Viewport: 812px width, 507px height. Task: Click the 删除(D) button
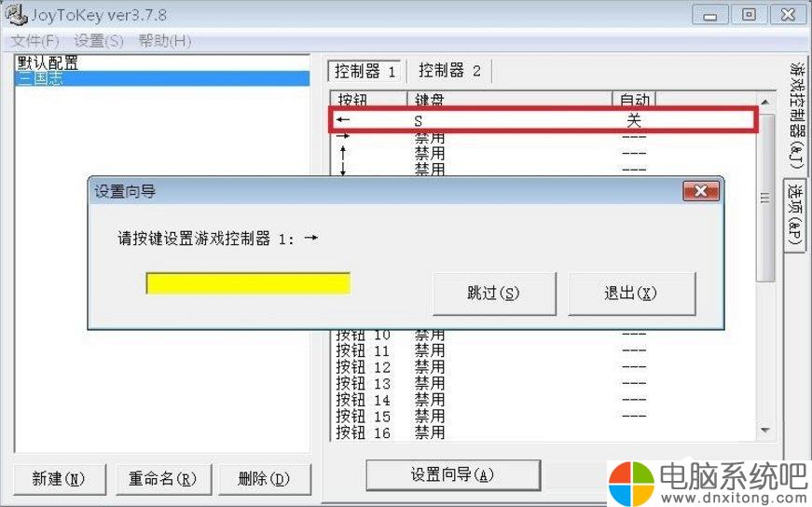pyautogui.click(x=264, y=479)
